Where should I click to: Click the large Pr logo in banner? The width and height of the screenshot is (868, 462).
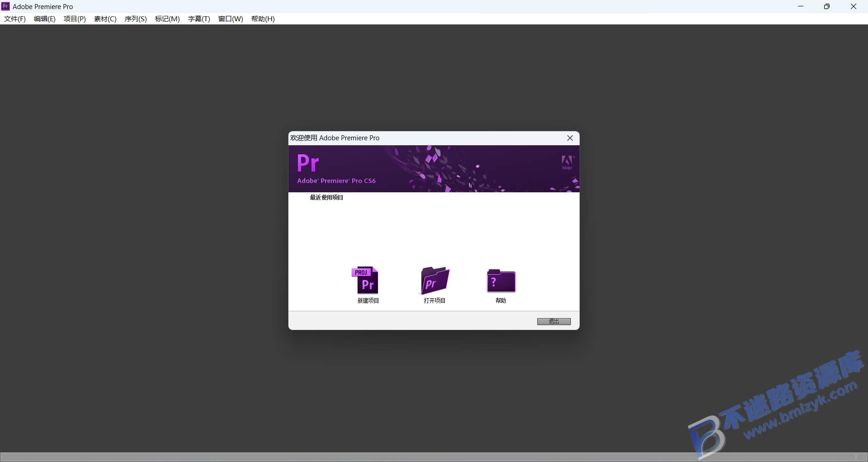307,164
